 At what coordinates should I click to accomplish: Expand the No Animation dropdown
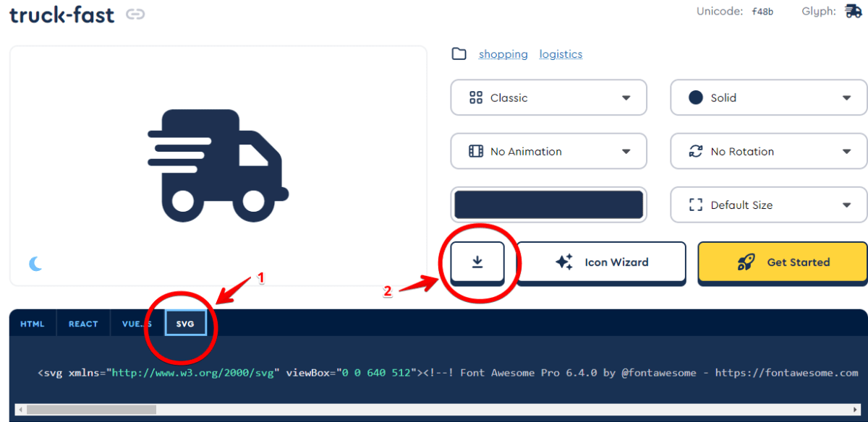[x=548, y=151]
